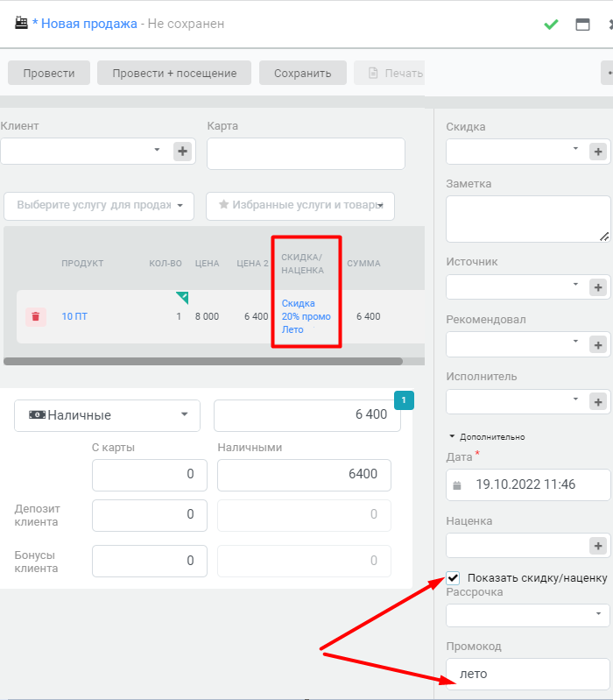This screenshot has width=613, height=700.
Task: Open the Наличные payment method dropdown
Action: [107, 415]
